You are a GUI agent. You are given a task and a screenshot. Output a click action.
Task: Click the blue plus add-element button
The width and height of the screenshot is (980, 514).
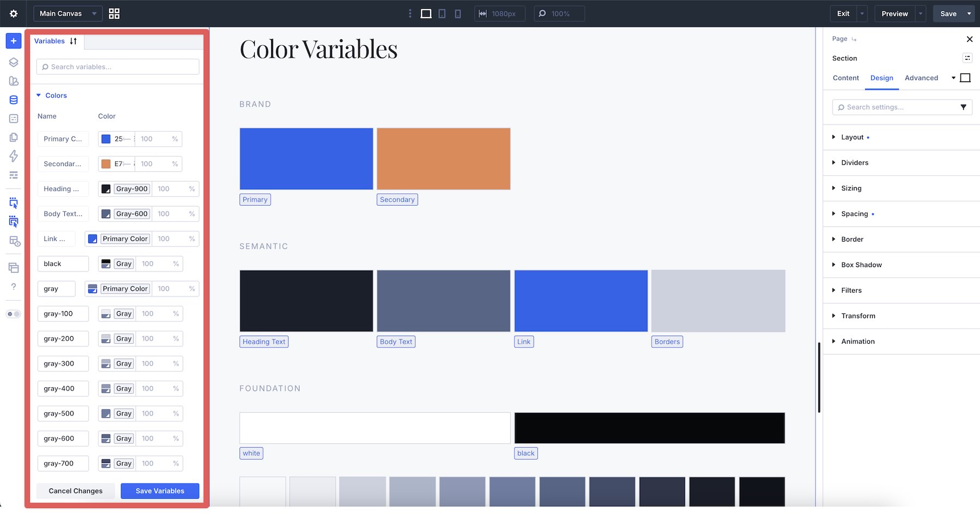coord(14,41)
